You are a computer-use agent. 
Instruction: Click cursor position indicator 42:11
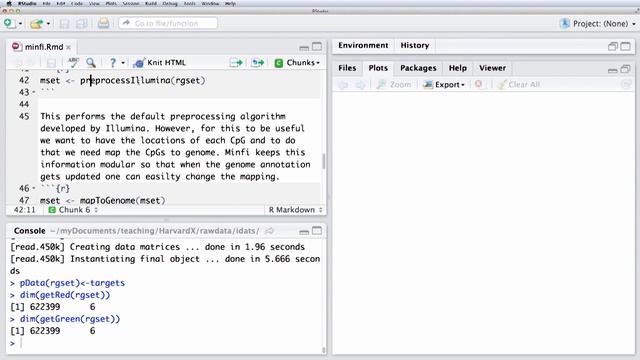point(24,210)
